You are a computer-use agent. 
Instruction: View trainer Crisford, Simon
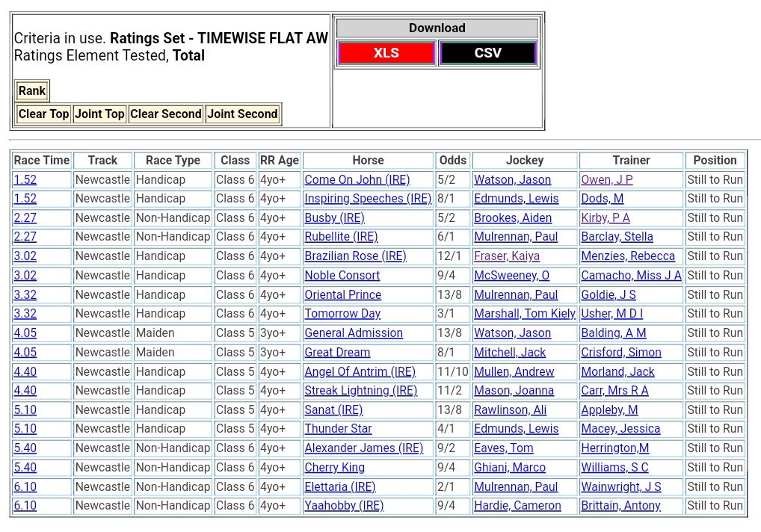tap(620, 353)
